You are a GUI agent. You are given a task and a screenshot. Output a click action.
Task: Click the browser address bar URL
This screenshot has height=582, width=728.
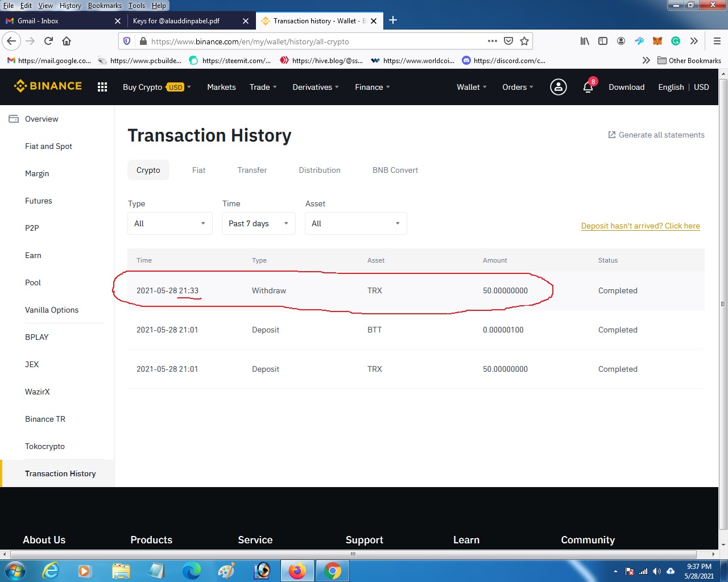250,41
